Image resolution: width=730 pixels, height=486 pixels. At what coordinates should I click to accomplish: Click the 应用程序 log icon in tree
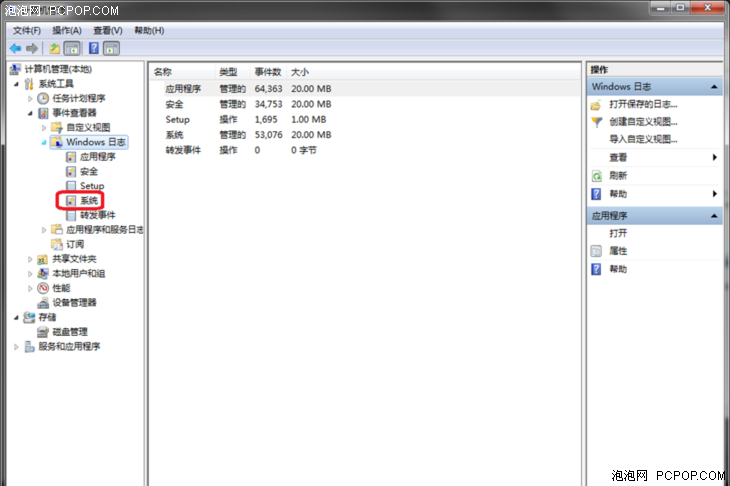[71, 157]
